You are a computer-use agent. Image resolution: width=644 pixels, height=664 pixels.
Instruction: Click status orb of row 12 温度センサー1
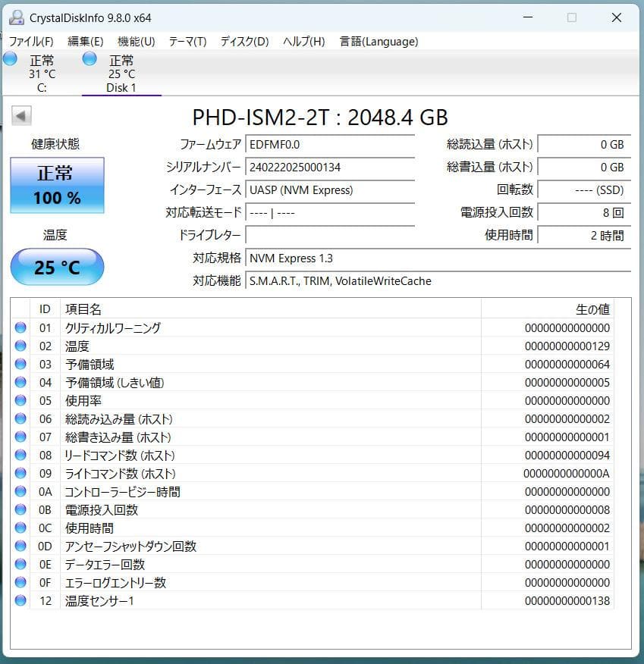pos(20,600)
